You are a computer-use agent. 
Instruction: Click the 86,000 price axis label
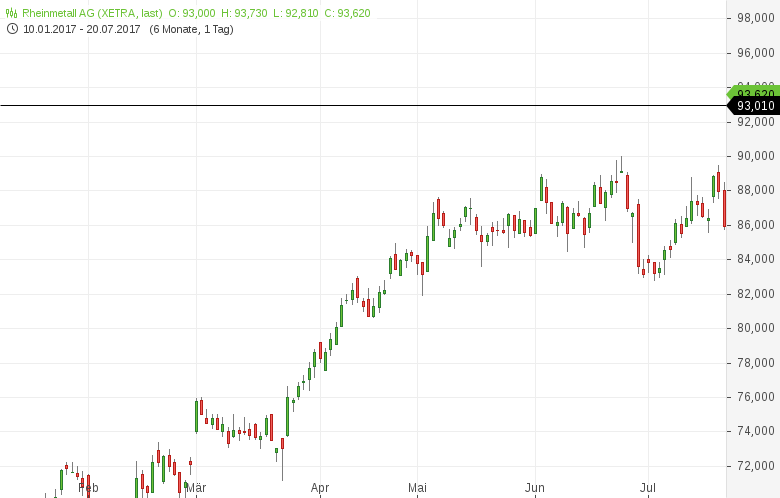coord(756,225)
